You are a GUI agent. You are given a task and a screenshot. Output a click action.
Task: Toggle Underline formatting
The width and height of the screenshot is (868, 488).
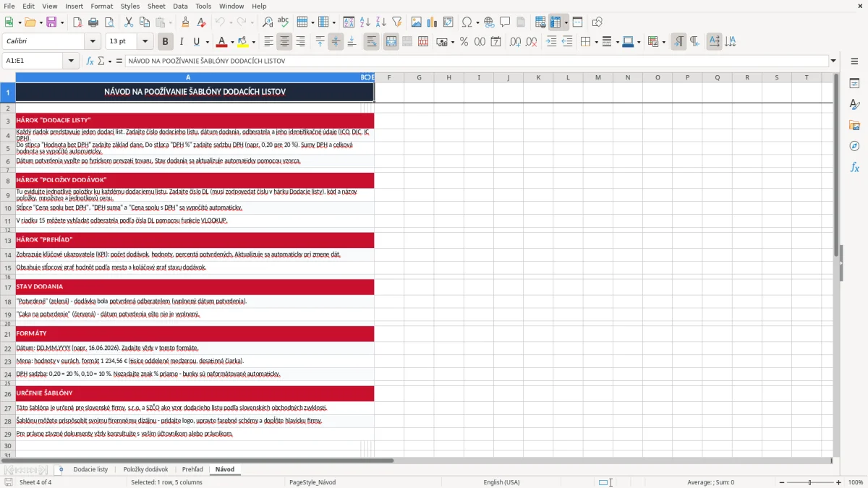click(196, 42)
